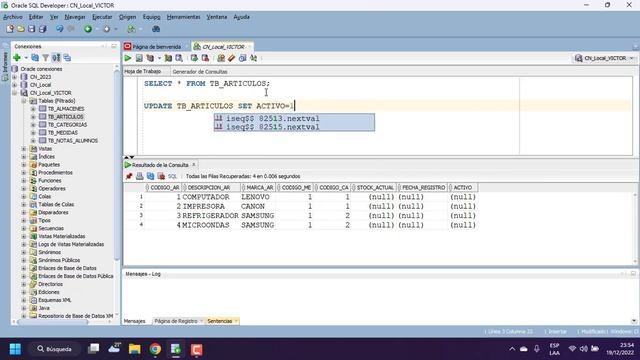Click the refresh icon in query result toolbar
This screenshot has width=640, height=360.
tap(151, 176)
